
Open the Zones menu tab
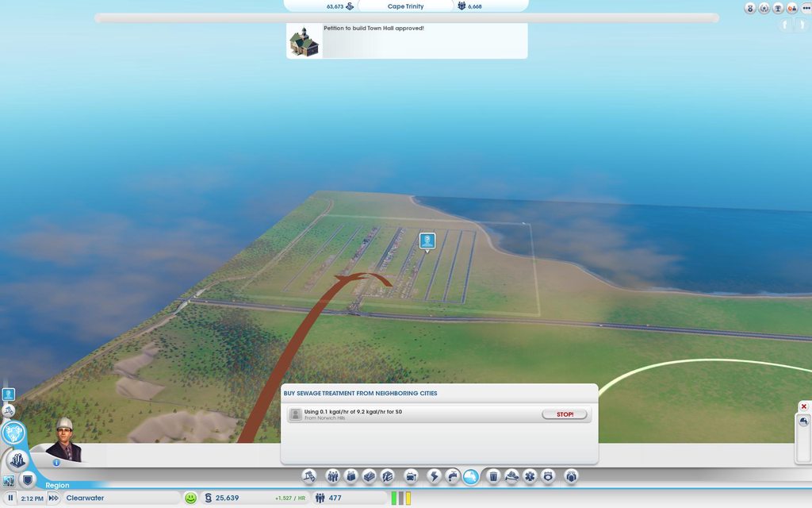tap(332, 476)
